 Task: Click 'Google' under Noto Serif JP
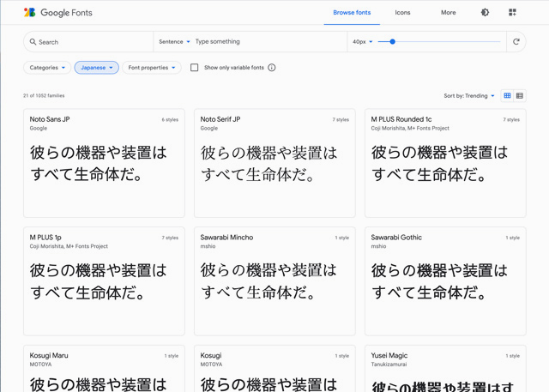[x=209, y=128]
